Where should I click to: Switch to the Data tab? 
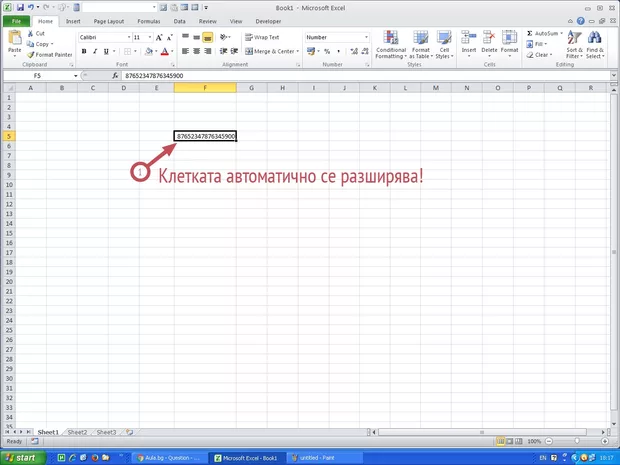coord(179,21)
